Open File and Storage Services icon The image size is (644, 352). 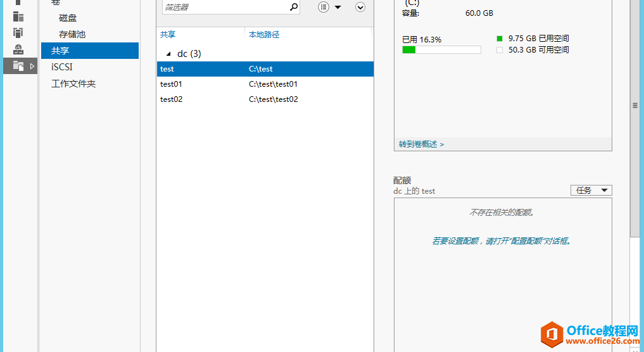pos(18,66)
